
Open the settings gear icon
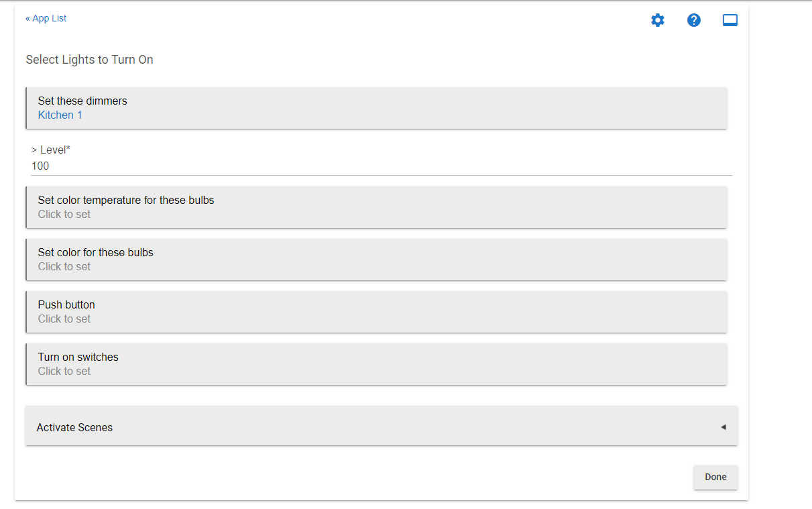[x=658, y=20]
